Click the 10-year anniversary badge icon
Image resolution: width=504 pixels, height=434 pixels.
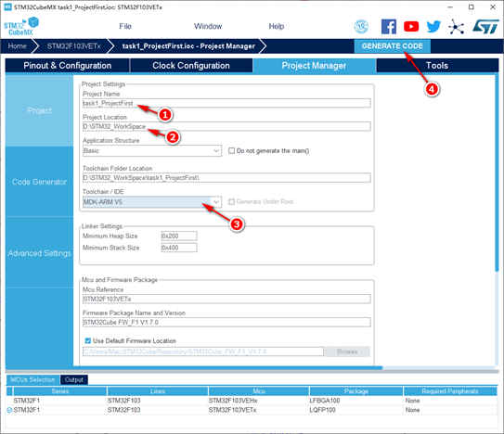click(x=361, y=26)
